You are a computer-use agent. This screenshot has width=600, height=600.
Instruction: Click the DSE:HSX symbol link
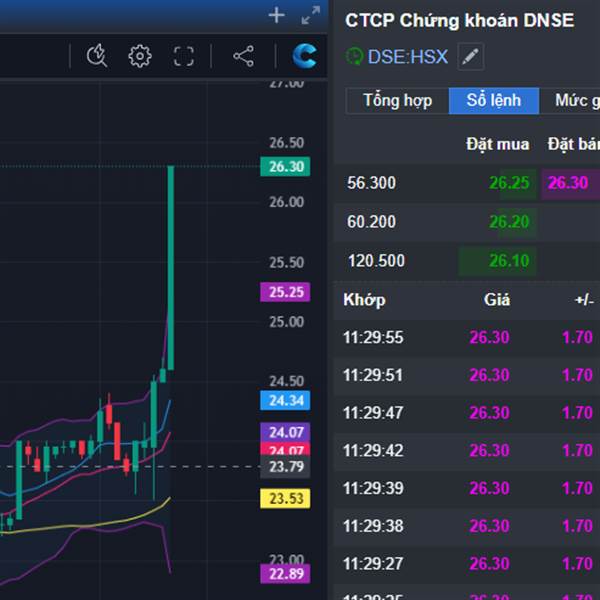408,57
